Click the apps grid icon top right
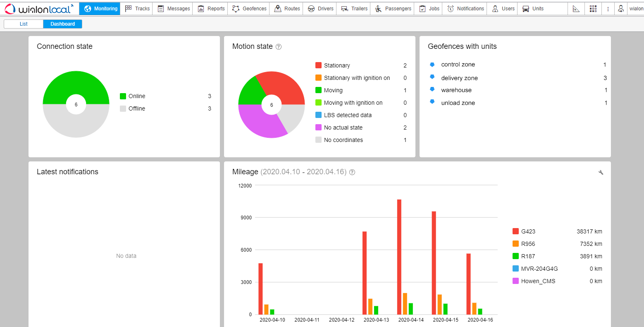Viewport: 644px width, 327px height. coord(593,8)
